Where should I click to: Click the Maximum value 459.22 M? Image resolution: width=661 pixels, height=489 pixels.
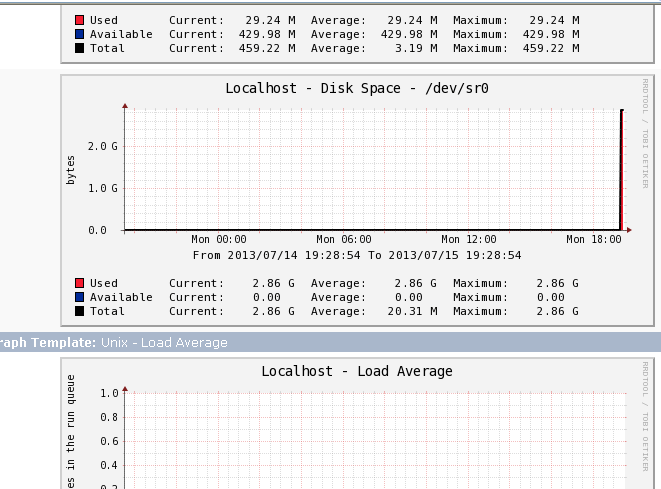(x=551, y=48)
